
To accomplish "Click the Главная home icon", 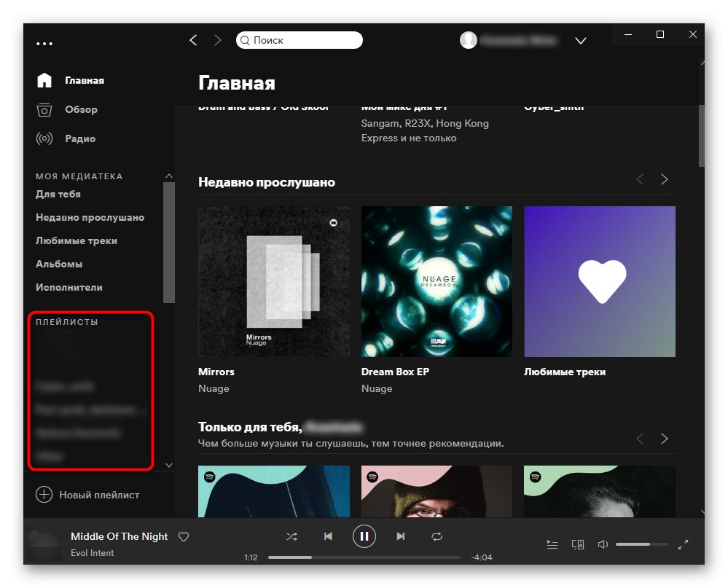I will (44, 80).
